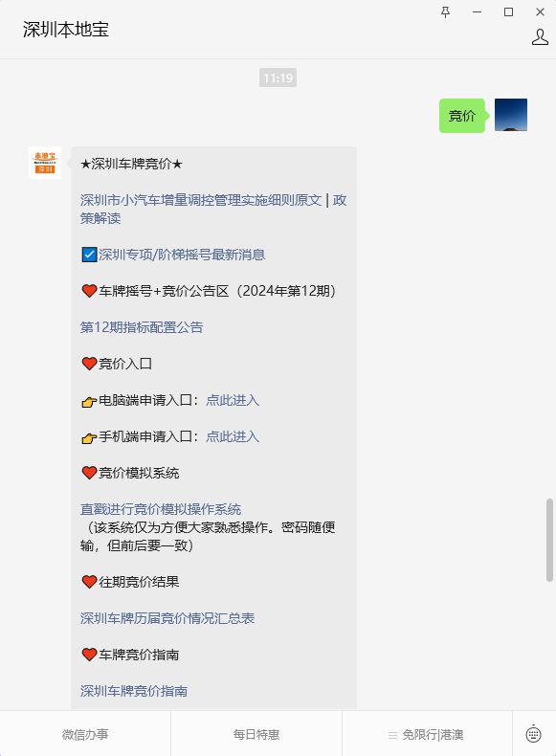This screenshot has width=556, height=756.
Task: Open the 每日特惠 menu
Action: (256, 734)
